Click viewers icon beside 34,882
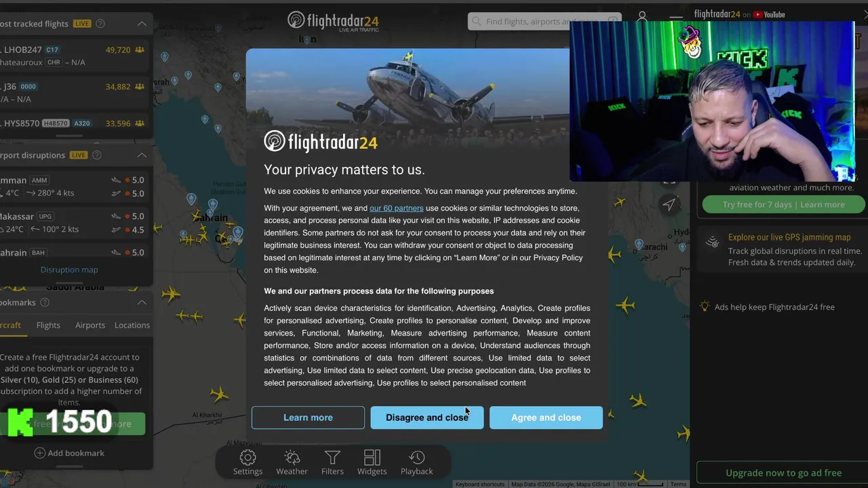Viewport: 868px width, 488px height. (140, 87)
